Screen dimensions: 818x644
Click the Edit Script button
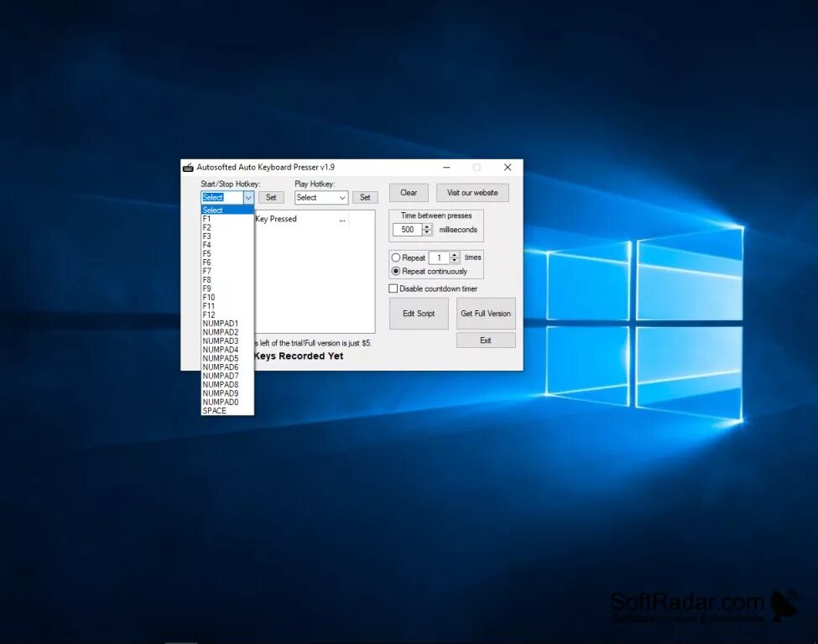click(419, 314)
